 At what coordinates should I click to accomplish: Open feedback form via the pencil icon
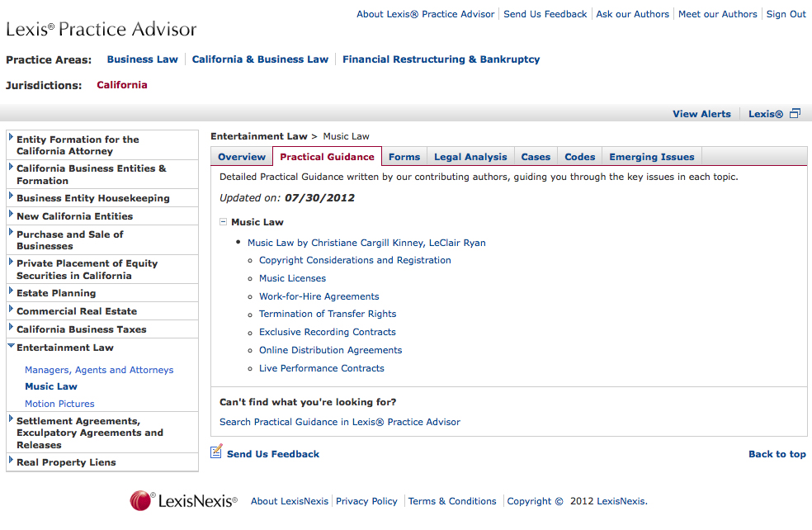(215, 452)
